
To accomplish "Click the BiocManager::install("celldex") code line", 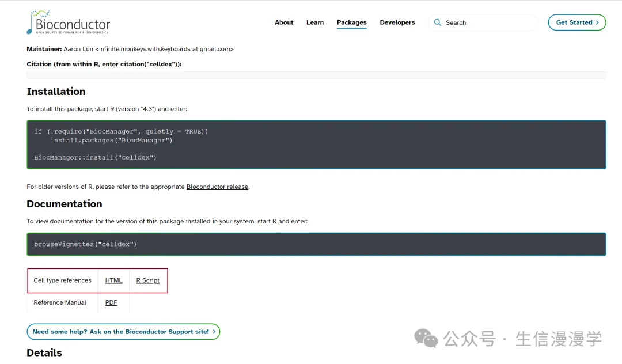I will [95, 157].
